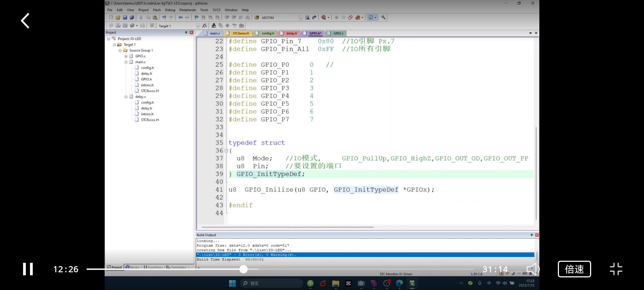Collapse the delay.c tree node
Image resolution: width=644 pixels, height=290 pixels.
126,97
